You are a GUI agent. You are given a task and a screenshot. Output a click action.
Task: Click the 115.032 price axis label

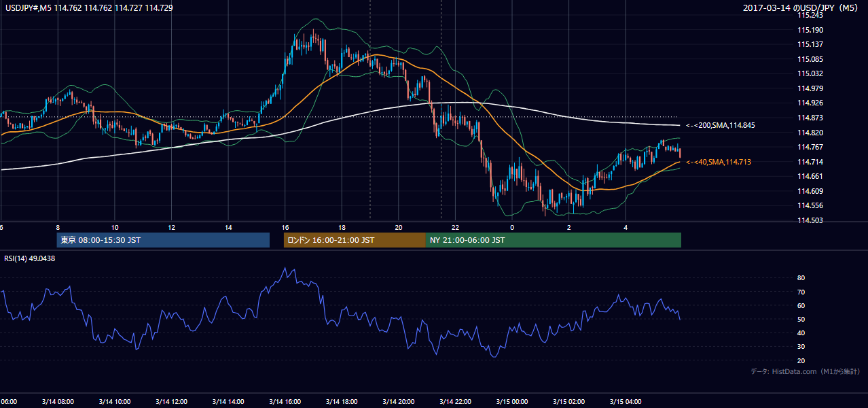tap(810, 73)
